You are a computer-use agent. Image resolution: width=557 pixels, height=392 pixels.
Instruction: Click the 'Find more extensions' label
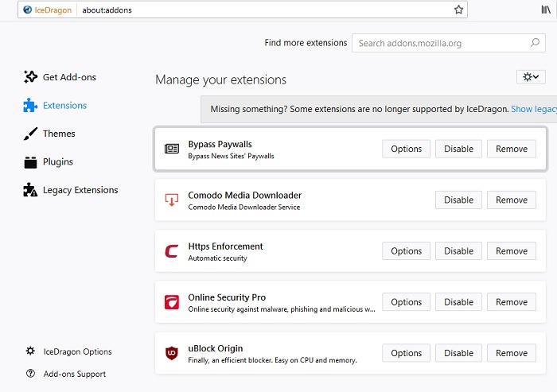click(x=306, y=43)
